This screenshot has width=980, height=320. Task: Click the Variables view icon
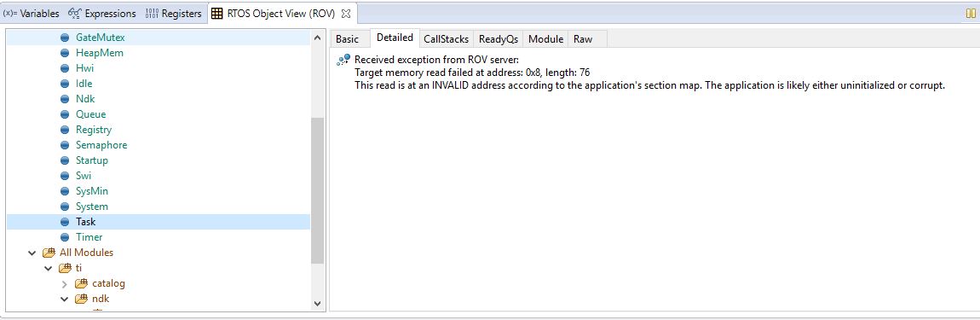point(10,13)
